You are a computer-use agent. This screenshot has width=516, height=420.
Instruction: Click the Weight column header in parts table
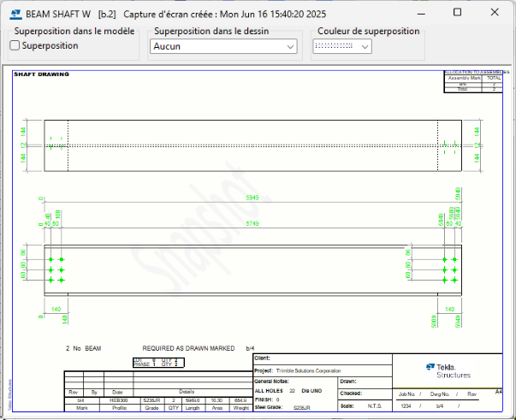click(x=241, y=408)
